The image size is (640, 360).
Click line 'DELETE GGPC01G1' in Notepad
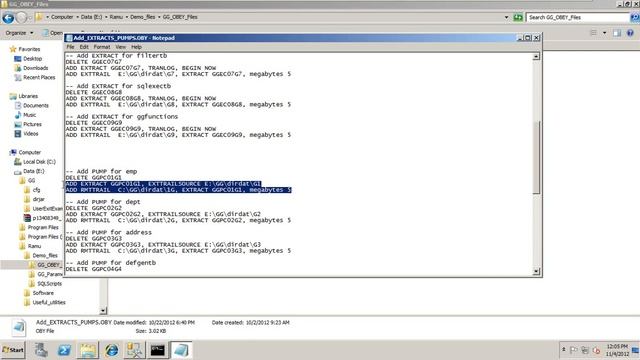93,178
